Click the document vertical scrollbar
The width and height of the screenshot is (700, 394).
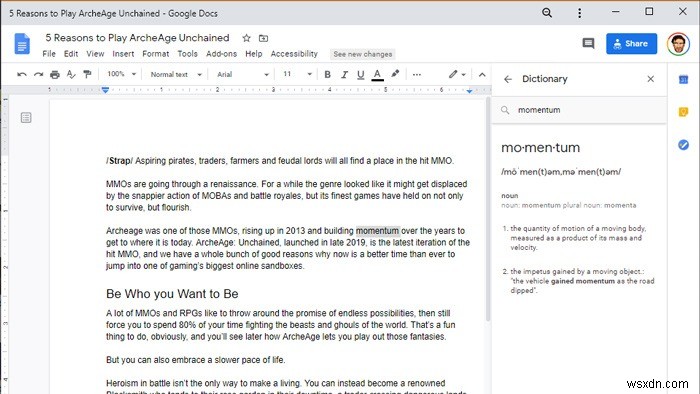(x=488, y=210)
